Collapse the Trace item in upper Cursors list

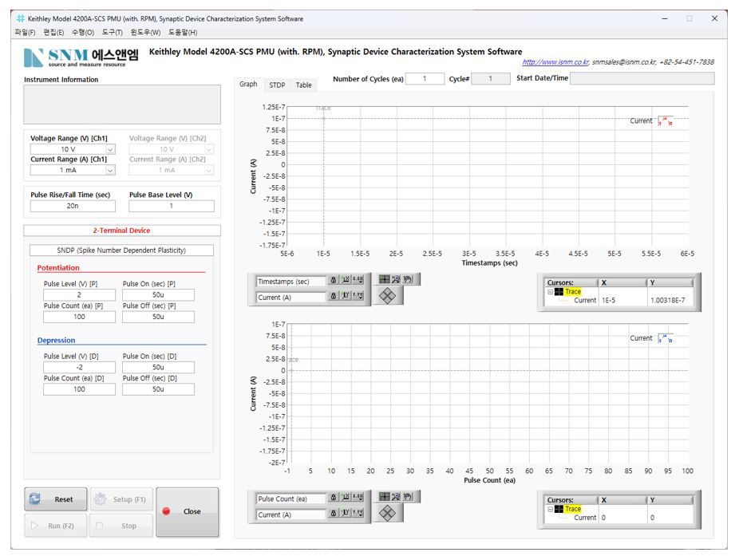[550, 292]
